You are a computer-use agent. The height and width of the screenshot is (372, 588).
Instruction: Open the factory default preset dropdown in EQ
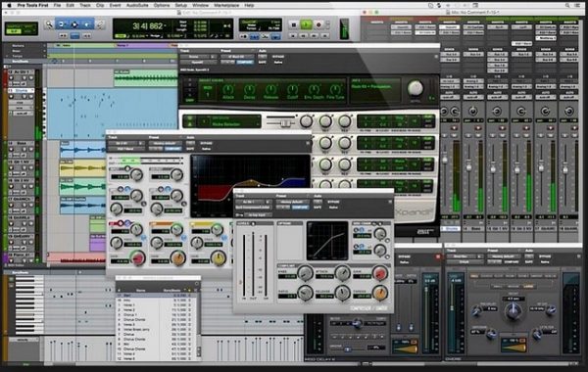point(165,143)
